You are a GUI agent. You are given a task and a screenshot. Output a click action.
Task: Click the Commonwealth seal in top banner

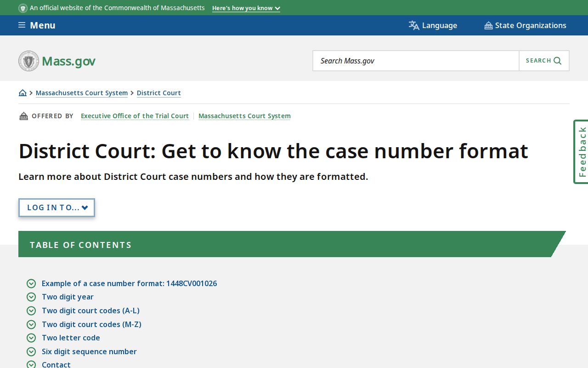pyautogui.click(x=23, y=8)
